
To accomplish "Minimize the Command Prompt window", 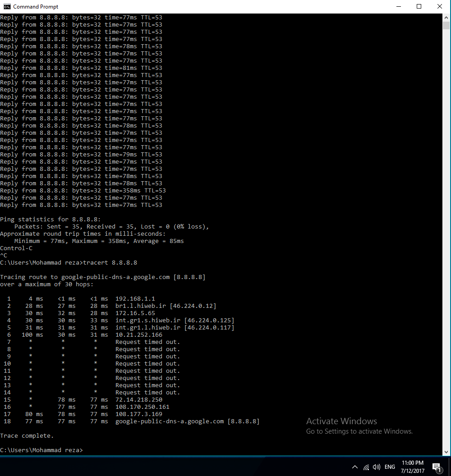I will click(x=398, y=7).
